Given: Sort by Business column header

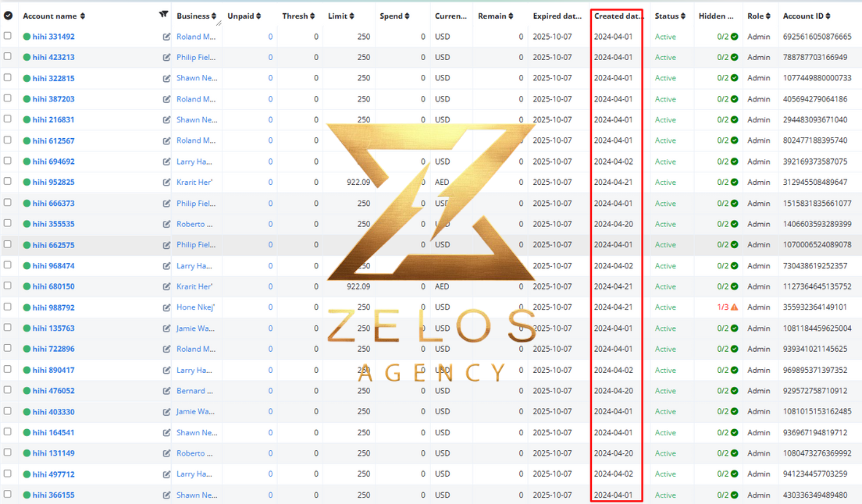Looking at the screenshot, I should pyautogui.click(x=196, y=16).
